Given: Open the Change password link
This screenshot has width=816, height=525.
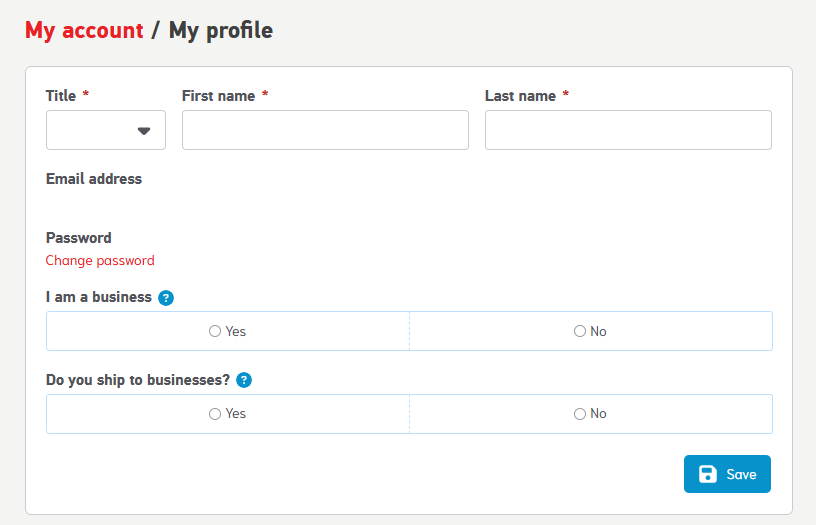Looking at the screenshot, I should (100, 260).
